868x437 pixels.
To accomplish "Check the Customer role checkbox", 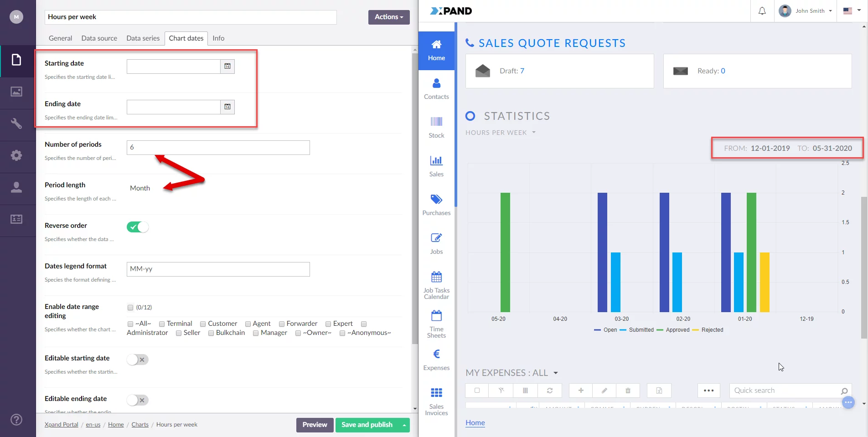I will [x=203, y=324].
